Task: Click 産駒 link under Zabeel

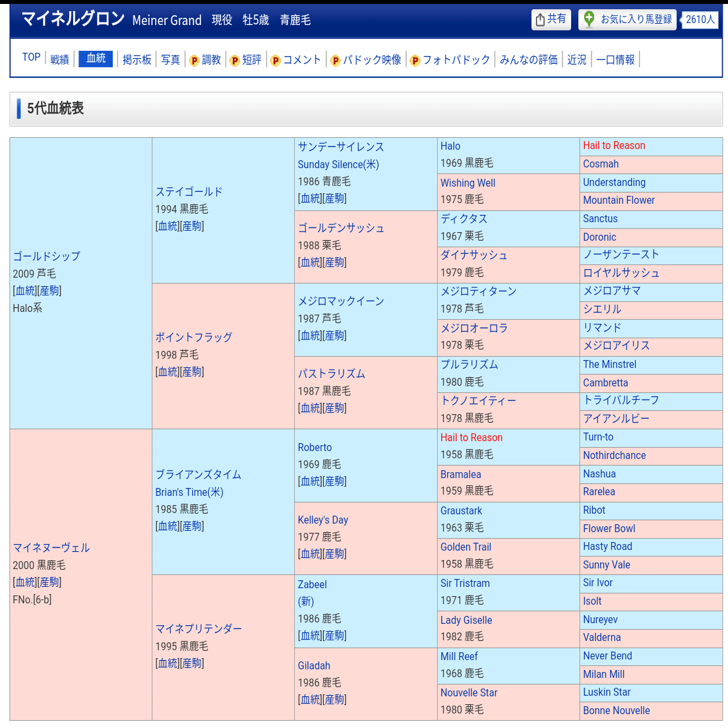Action: click(x=334, y=636)
